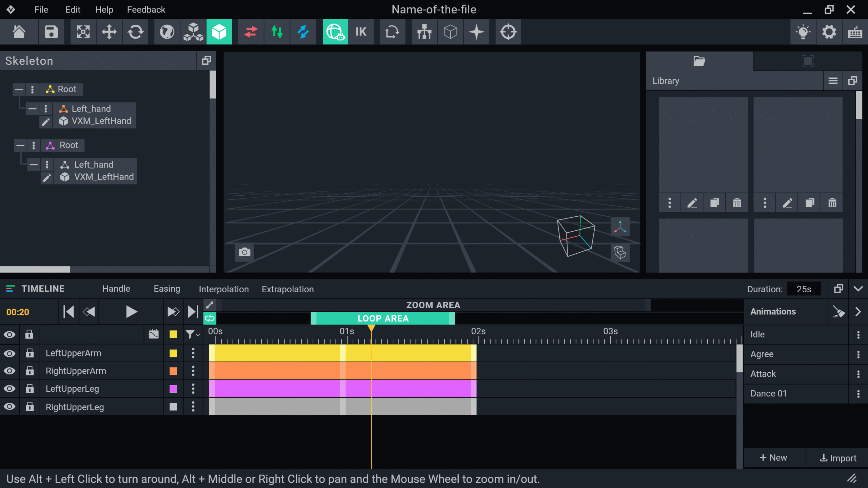Select the Translate tool
Screen dimensions: 868x488
tap(109, 32)
